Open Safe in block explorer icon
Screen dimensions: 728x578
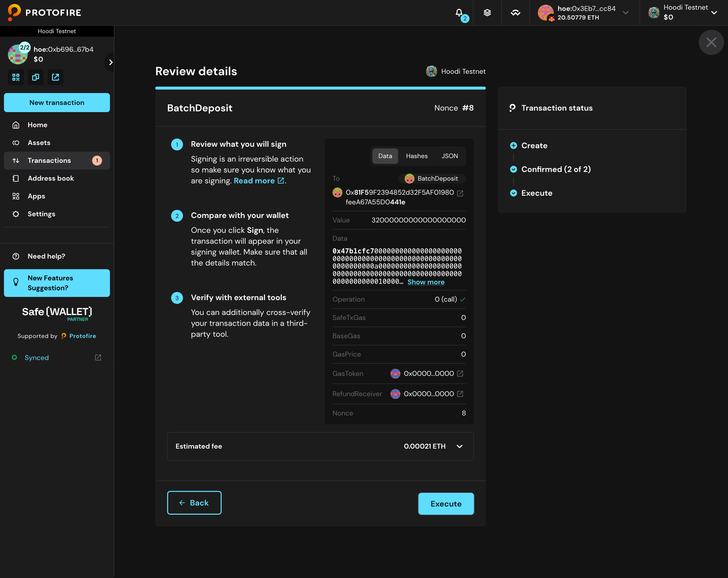55,77
